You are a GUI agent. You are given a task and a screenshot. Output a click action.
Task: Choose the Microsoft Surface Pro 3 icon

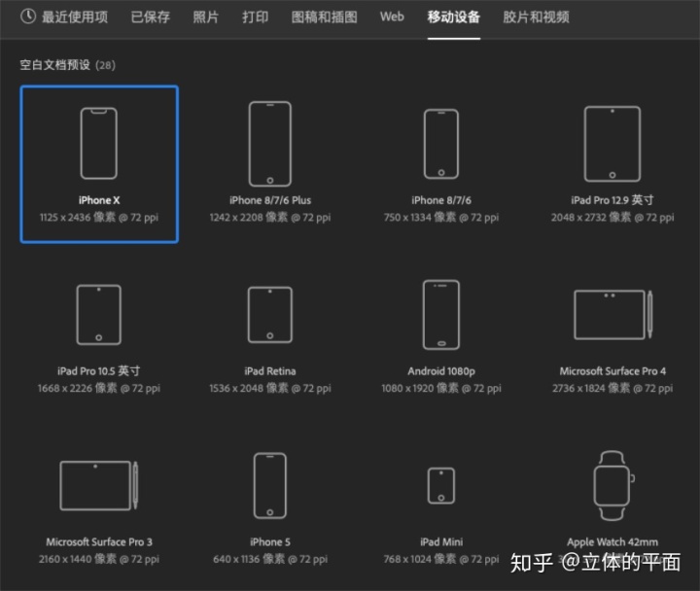tap(99, 486)
